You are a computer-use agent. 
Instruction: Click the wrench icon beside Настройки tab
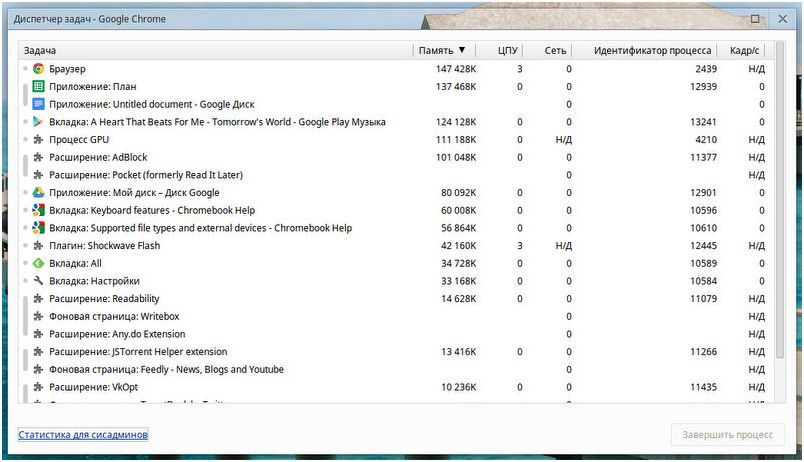click(38, 281)
